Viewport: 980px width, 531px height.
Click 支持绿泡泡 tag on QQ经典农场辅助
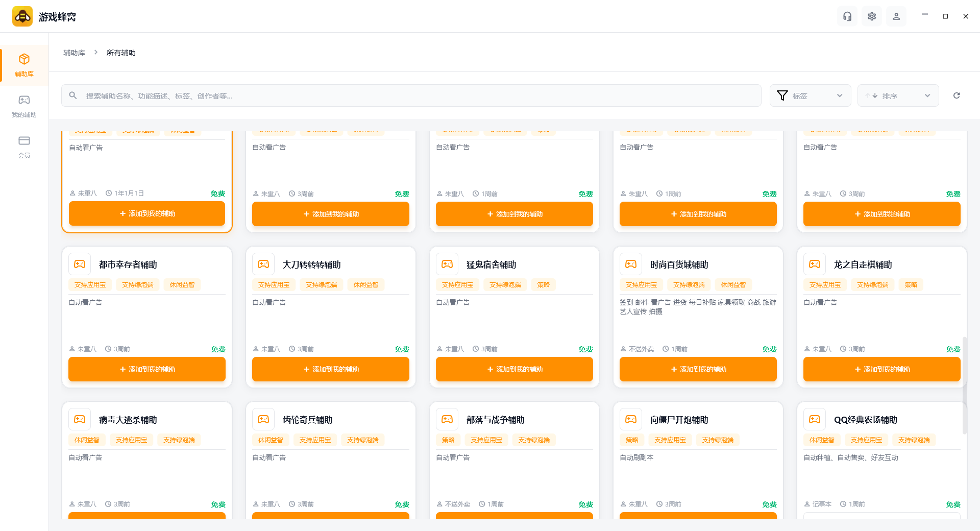(x=914, y=440)
